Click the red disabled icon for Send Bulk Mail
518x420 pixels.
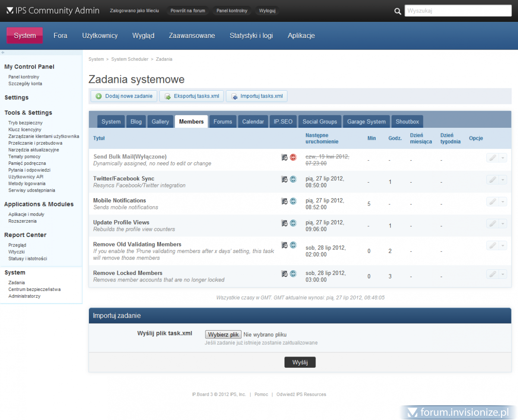click(293, 158)
